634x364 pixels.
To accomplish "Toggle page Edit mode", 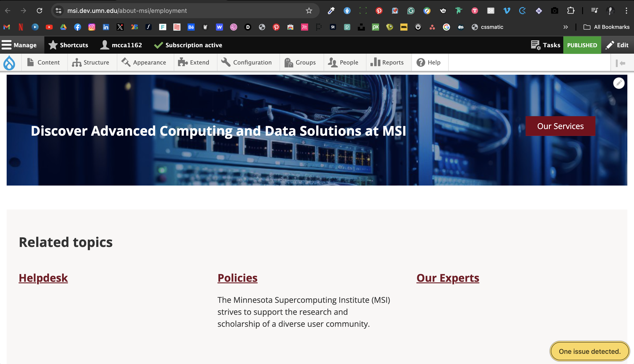I will 617,45.
